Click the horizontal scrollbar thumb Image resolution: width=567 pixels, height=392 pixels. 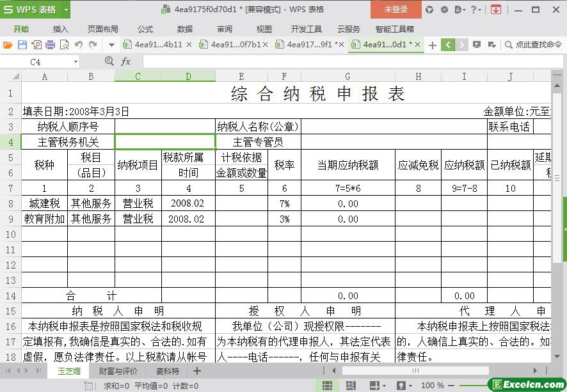(415, 371)
